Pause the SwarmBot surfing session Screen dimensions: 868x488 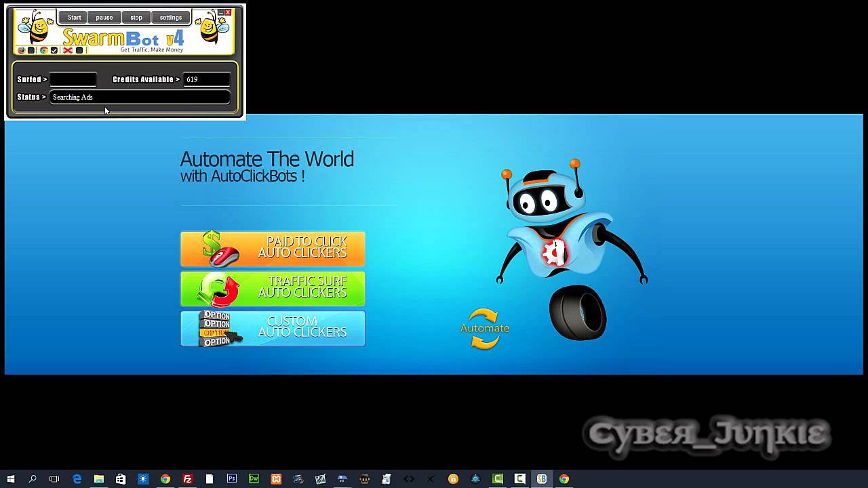click(104, 18)
